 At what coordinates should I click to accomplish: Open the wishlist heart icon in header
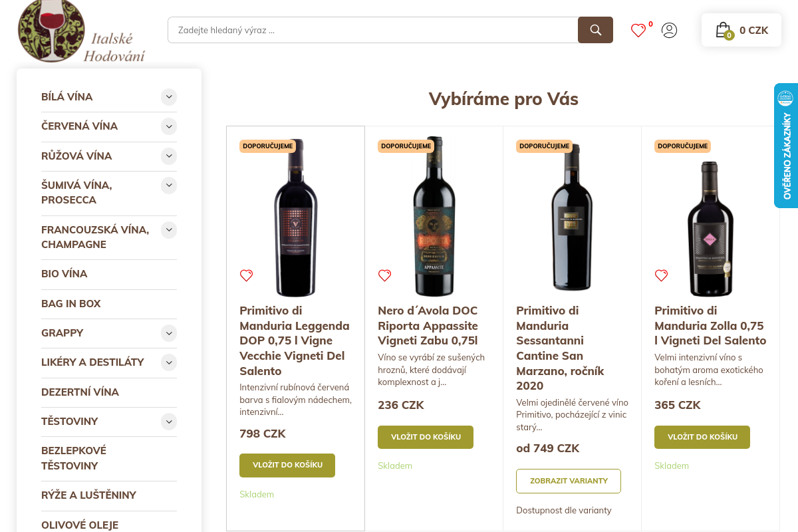point(638,31)
